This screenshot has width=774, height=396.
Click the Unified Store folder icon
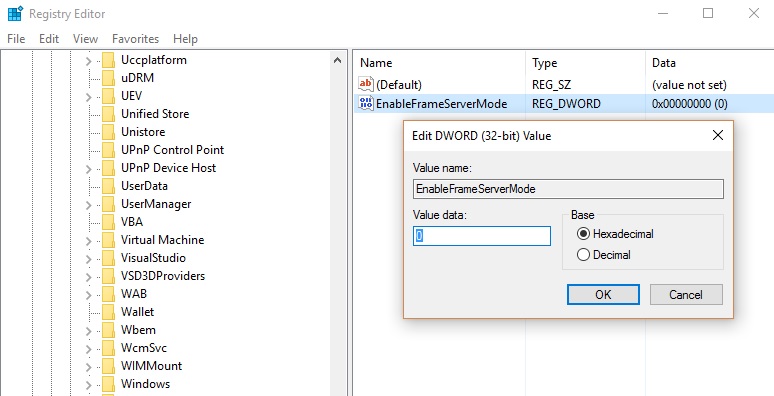pyautogui.click(x=109, y=114)
